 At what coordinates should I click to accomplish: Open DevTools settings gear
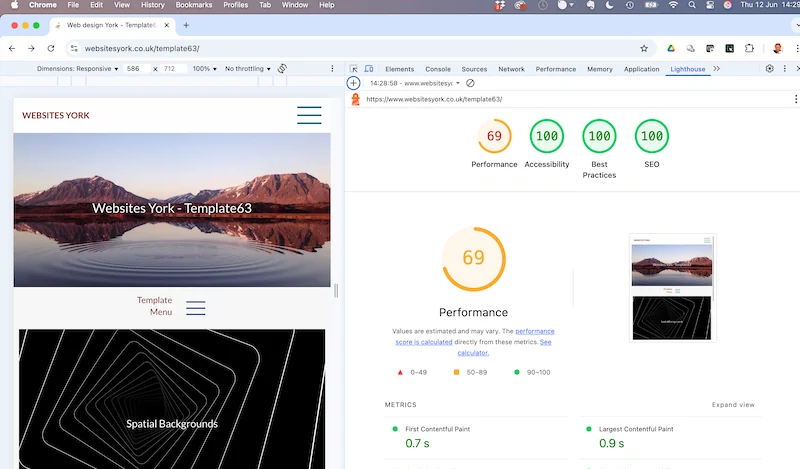(x=769, y=68)
